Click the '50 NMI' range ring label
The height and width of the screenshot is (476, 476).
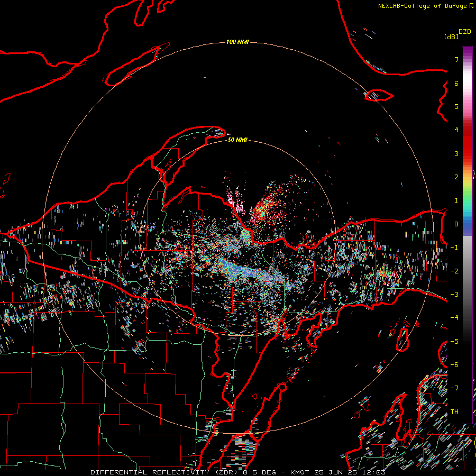pos(237,140)
